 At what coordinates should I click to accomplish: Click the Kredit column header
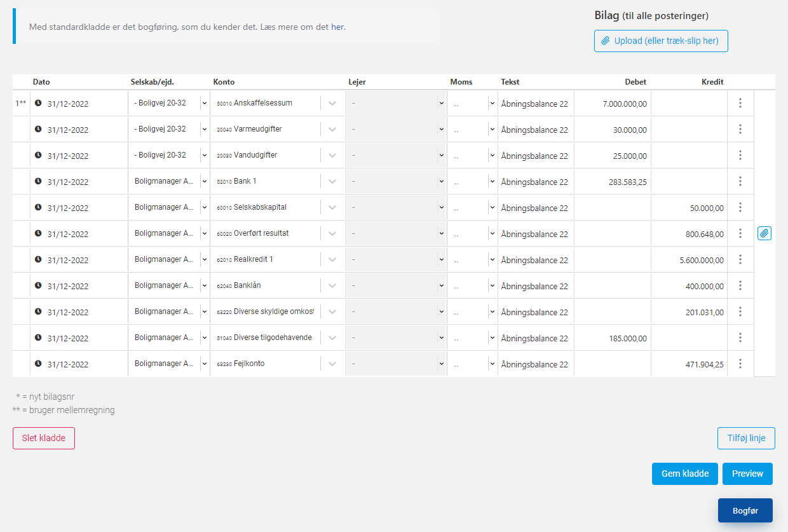712,82
